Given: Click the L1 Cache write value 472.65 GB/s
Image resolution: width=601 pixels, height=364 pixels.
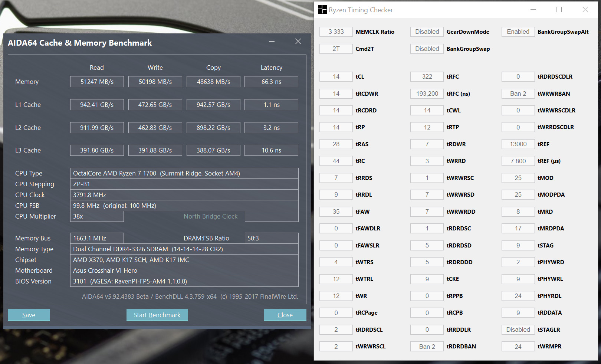Looking at the screenshot, I should click(155, 105).
